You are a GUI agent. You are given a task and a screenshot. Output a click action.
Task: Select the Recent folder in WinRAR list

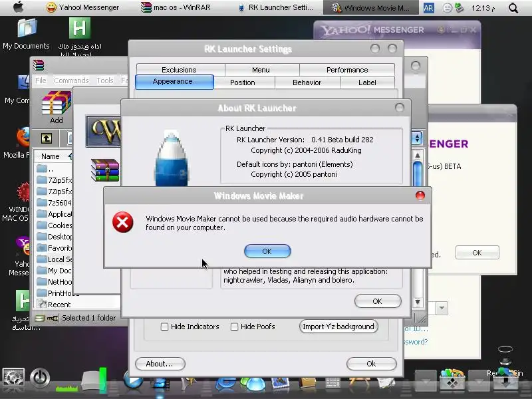55,305
